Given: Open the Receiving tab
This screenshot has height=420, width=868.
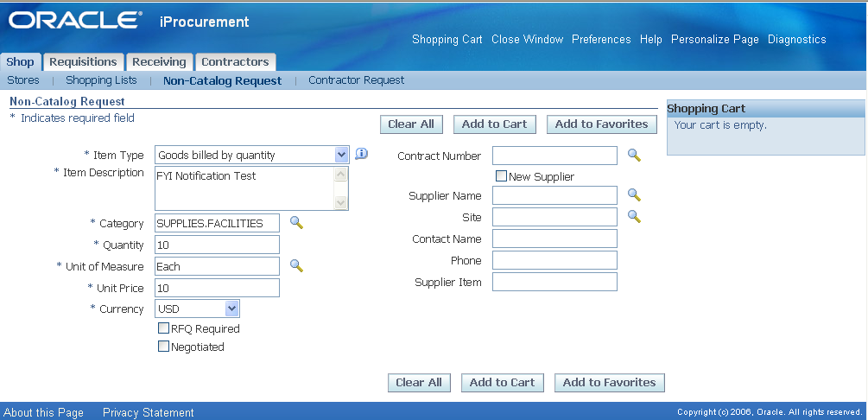Looking at the screenshot, I should (160, 61).
